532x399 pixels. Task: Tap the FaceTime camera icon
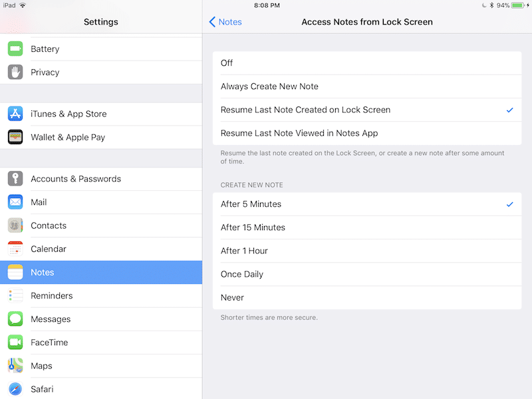[15, 342]
